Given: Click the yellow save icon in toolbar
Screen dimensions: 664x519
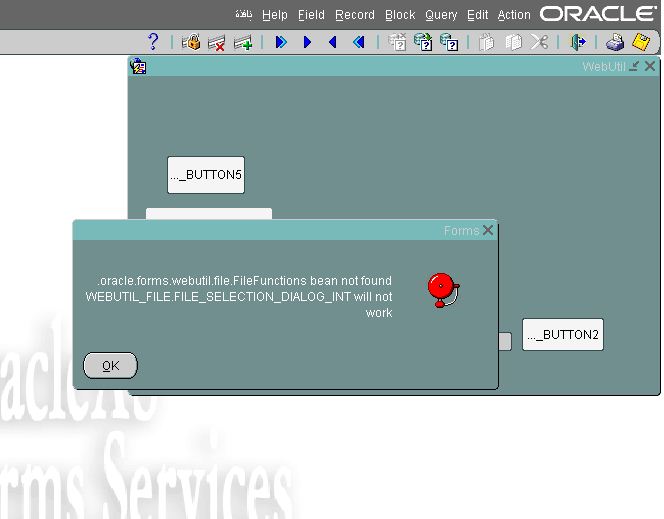Looking at the screenshot, I should point(640,42).
